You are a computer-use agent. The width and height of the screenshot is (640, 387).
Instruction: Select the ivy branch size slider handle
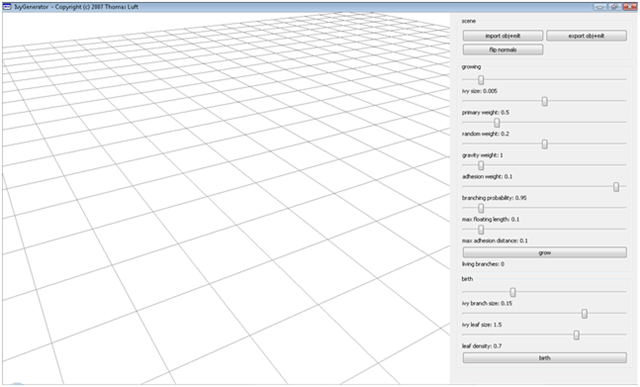[x=513, y=292]
